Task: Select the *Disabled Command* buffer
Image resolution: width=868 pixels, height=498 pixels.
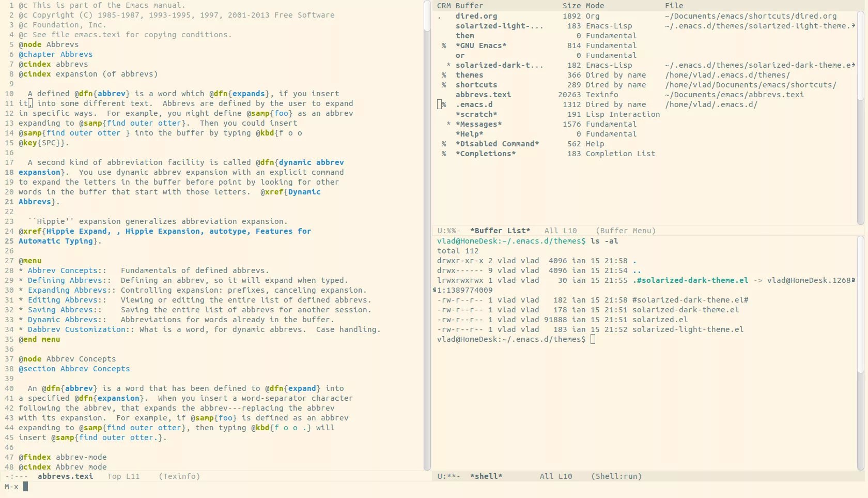Action: 497,144
